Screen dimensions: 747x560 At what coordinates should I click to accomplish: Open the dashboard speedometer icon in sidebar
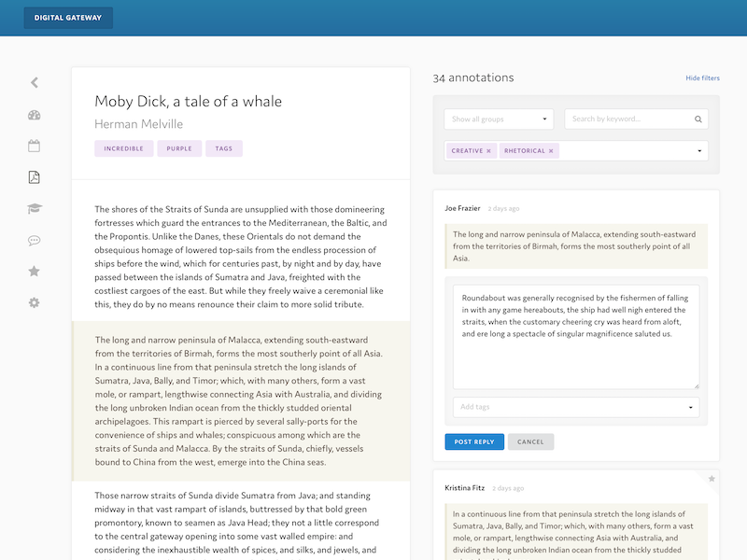(x=35, y=116)
